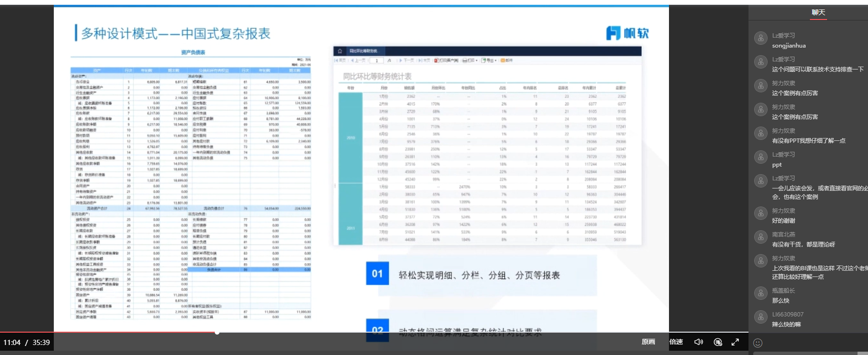Select the chat message 那么快
The image size is (868, 355).
click(781, 301)
